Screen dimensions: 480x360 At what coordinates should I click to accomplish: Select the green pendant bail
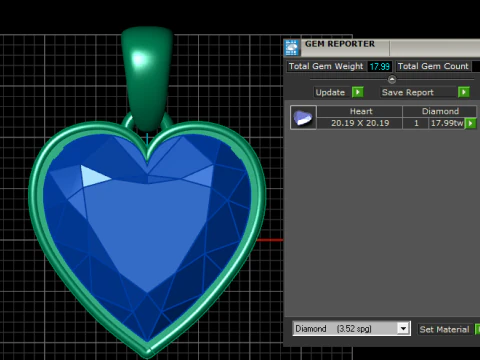pyautogui.click(x=147, y=78)
